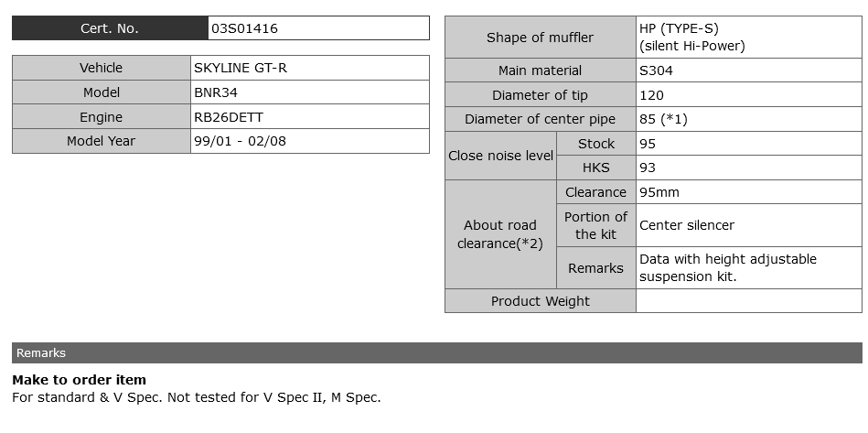Click the Shape of muffler label
Image resolution: width=868 pixels, height=433 pixels.
(x=540, y=38)
